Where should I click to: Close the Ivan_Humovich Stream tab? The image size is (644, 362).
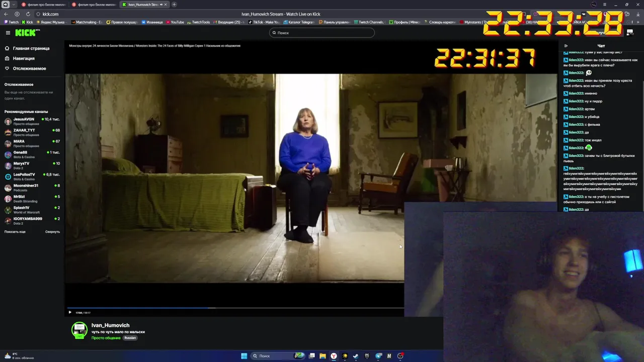(x=165, y=5)
